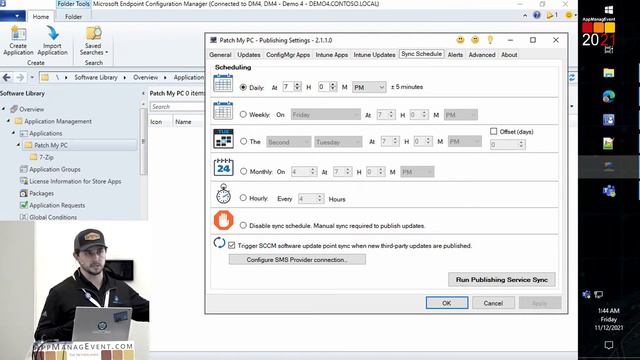The height and width of the screenshot is (360, 640).
Task: Switch to the Alerts tab
Action: coord(455,55)
